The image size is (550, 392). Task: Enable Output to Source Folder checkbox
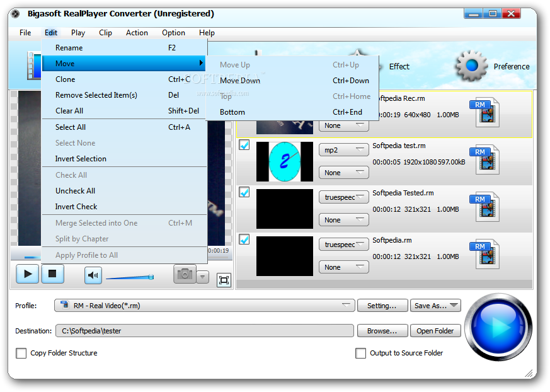click(360, 353)
